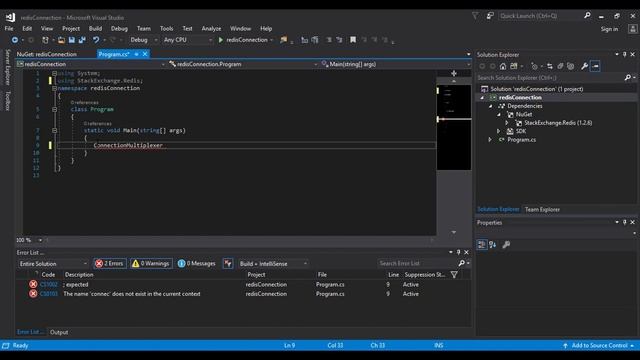
Task: Toggle the pin on the Program.cs tab
Action: [x=136, y=54]
